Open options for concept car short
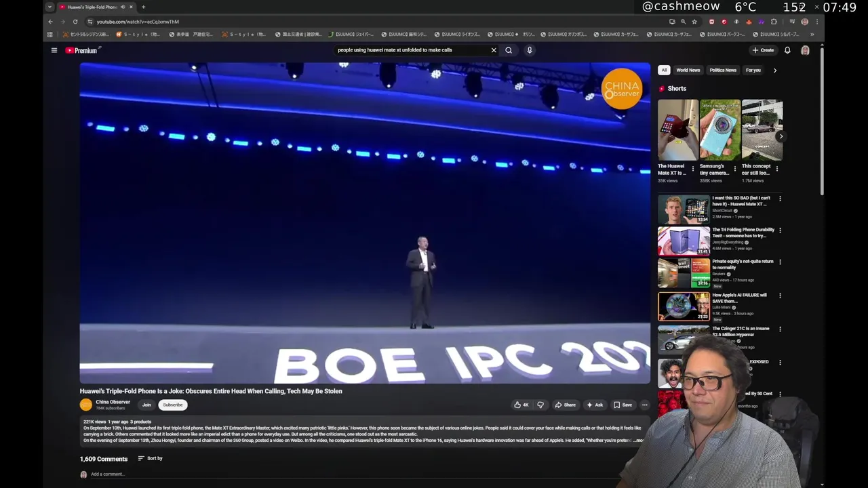Image resolution: width=868 pixels, height=488 pixels. click(776, 168)
